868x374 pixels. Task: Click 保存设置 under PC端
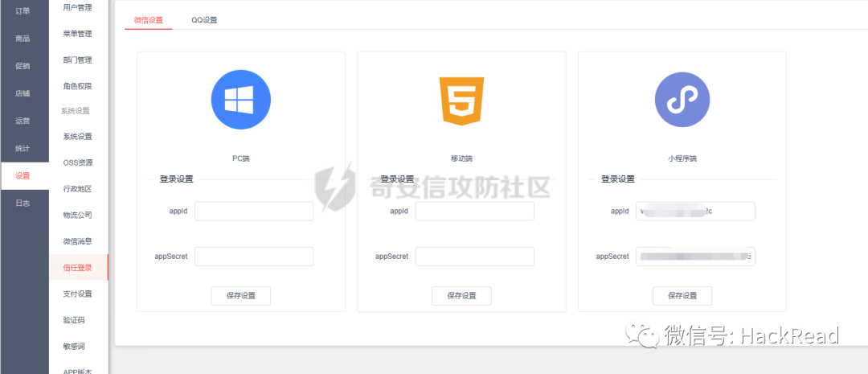point(241,296)
